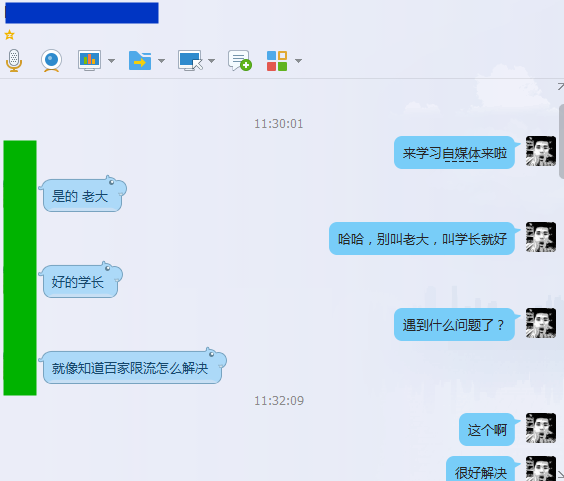564x481 pixels.
Task: Start video call with webcam icon
Action: pyautogui.click(x=51, y=60)
